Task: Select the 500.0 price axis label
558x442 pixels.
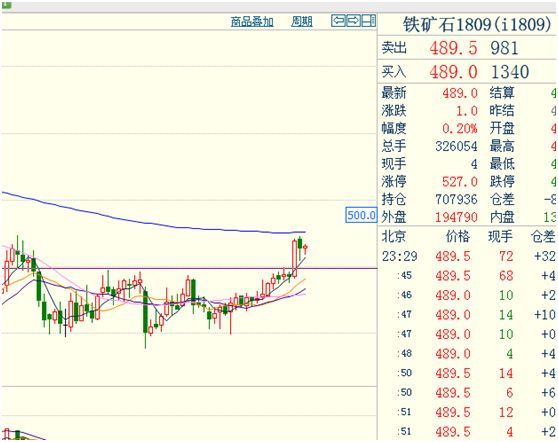Action: (361, 215)
